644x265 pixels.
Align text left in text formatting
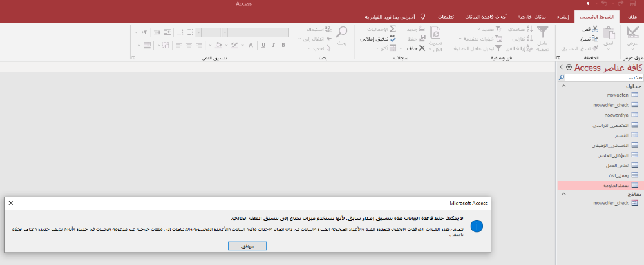[178, 45]
